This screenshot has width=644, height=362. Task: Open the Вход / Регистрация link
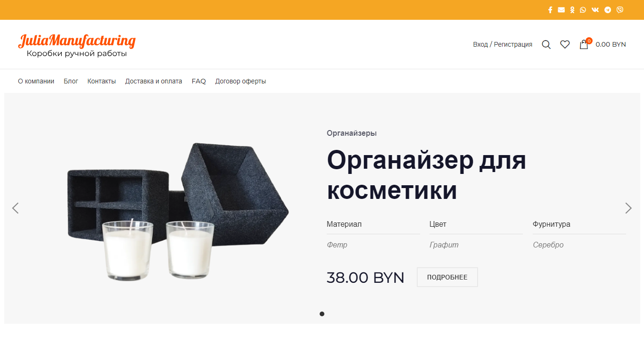[x=503, y=44]
